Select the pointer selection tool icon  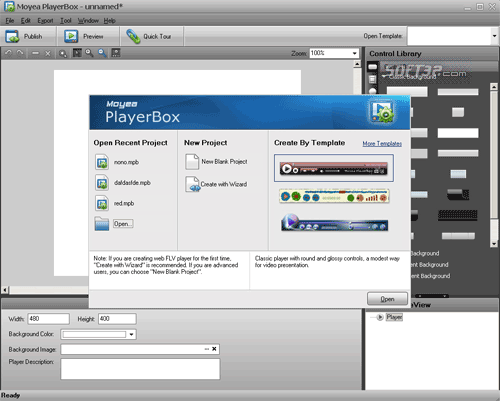tap(77, 53)
